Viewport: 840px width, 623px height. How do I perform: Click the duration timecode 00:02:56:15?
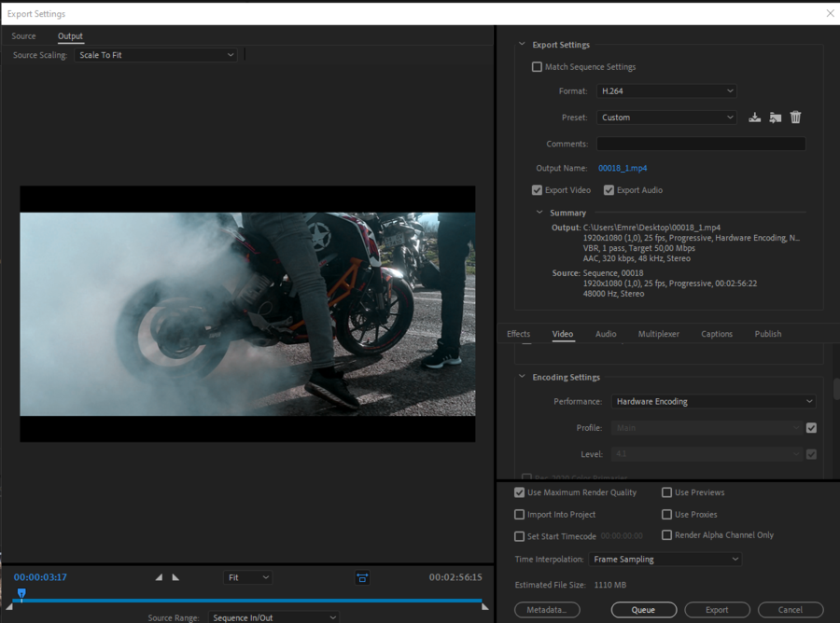455,577
